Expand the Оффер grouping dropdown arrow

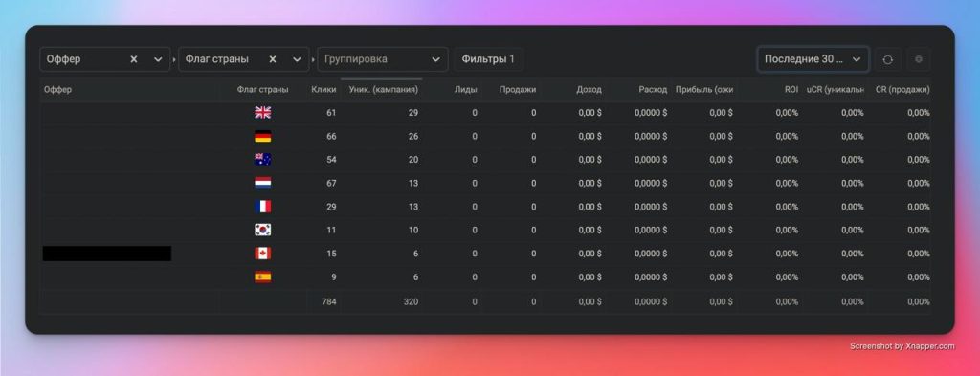click(158, 59)
